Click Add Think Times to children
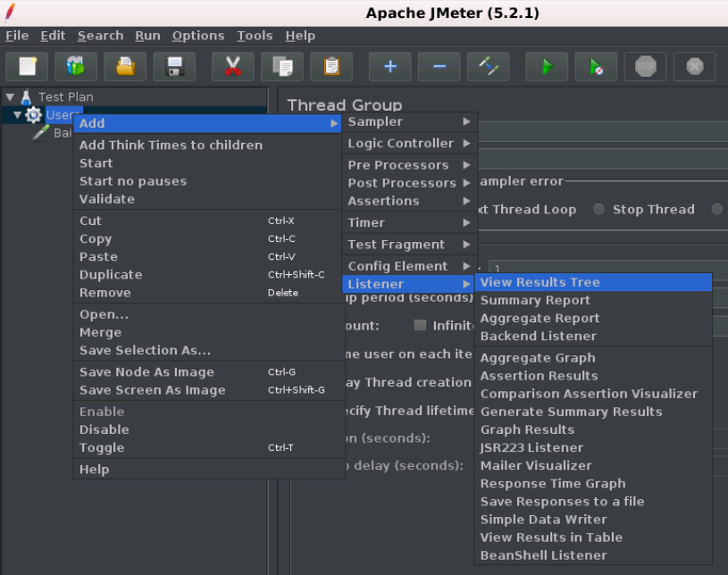This screenshot has width=728, height=575. click(207, 146)
